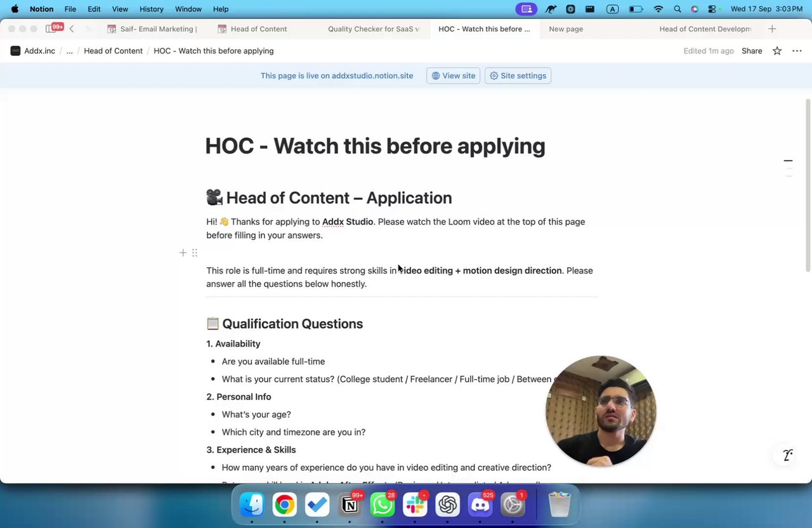Open Finder from the dock
812x528 pixels.
coord(252,505)
